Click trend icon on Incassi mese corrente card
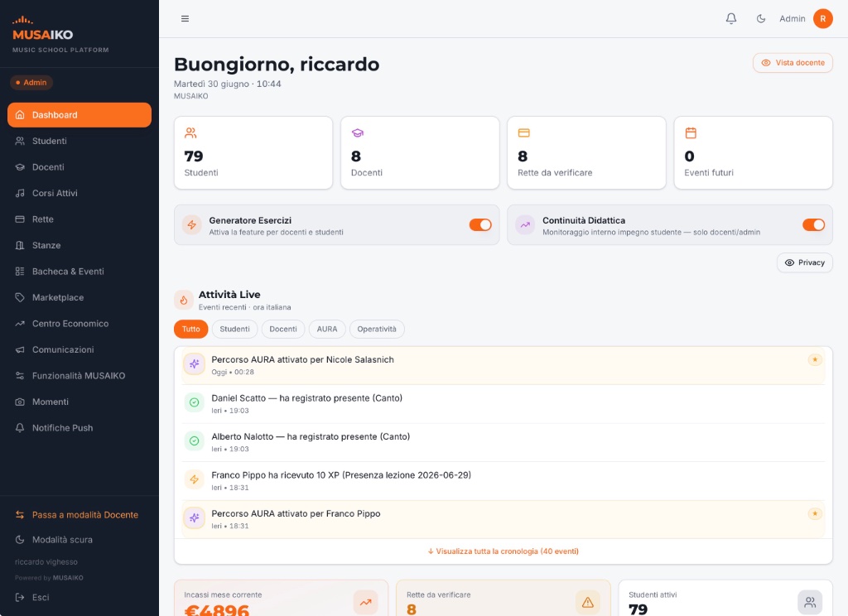The width and height of the screenshot is (848, 616). click(365, 603)
